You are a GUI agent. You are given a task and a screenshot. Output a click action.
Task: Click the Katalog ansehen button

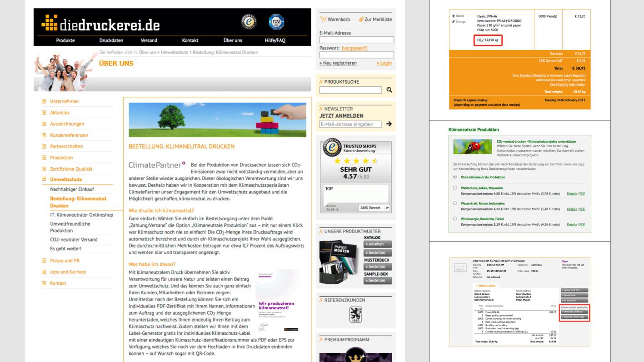coord(377,244)
